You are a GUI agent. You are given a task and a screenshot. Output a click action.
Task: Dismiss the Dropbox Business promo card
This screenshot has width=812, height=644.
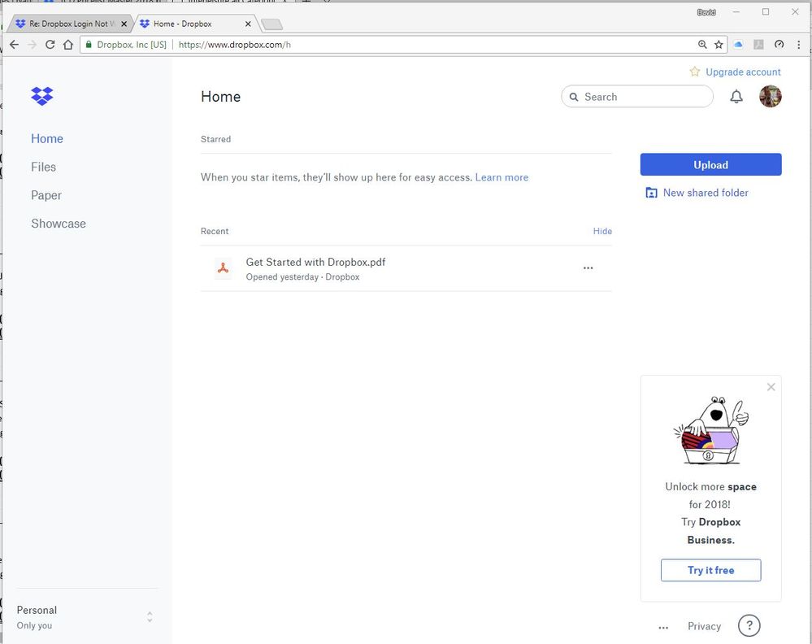[771, 387]
